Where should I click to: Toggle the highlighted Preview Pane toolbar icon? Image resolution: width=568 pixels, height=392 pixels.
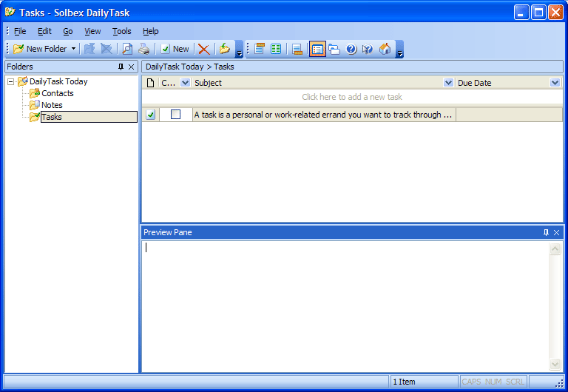click(x=317, y=49)
